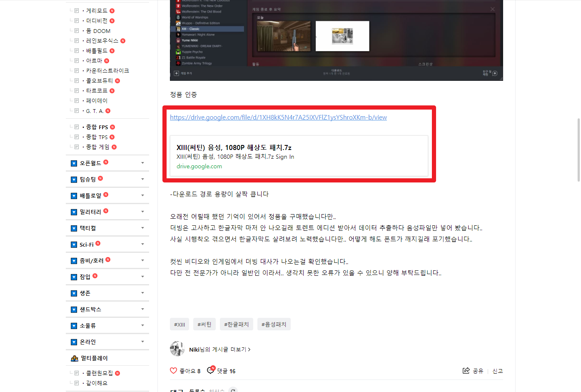Expand the 좀비/호러 category arrow
Viewport: 581px width, 392px height.
[142, 260]
